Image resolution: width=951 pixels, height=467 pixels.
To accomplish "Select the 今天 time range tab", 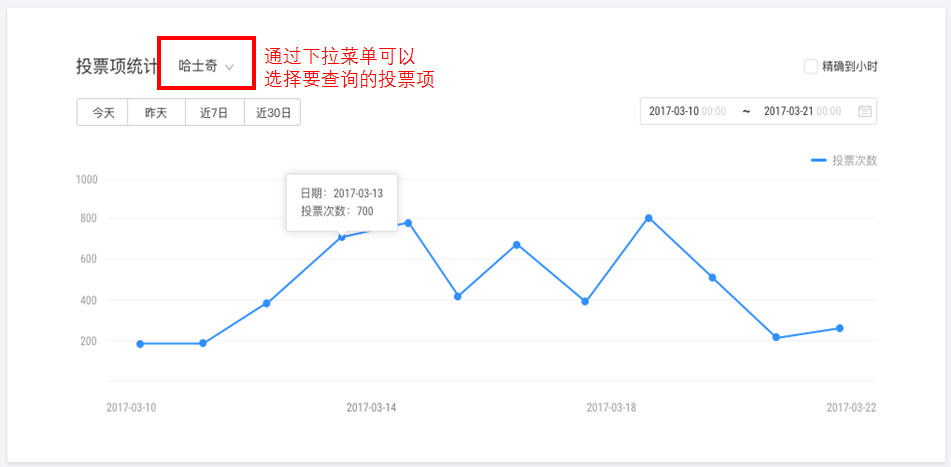I will (x=103, y=113).
